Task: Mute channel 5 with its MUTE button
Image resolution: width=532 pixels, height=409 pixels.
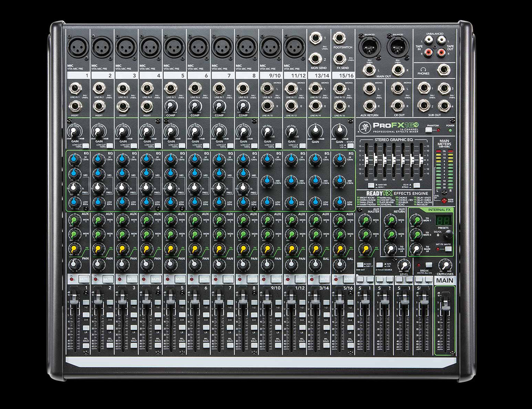Action: tap(180, 279)
